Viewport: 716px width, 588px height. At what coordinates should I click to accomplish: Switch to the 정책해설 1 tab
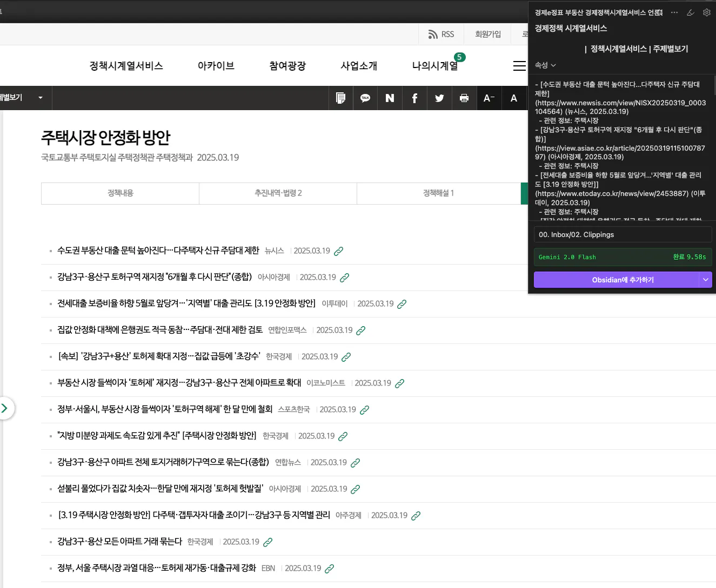438,193
